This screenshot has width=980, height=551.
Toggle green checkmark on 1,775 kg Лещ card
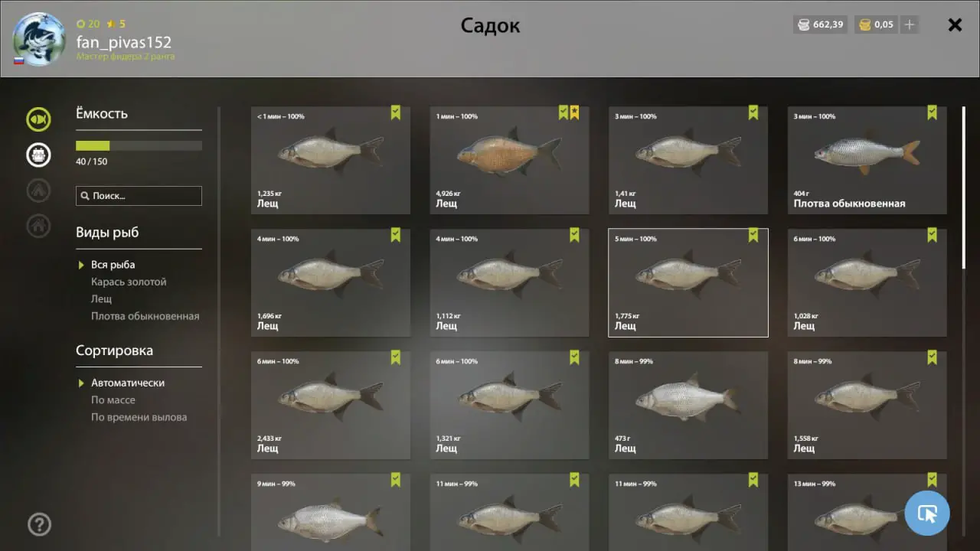pos(753,235)
